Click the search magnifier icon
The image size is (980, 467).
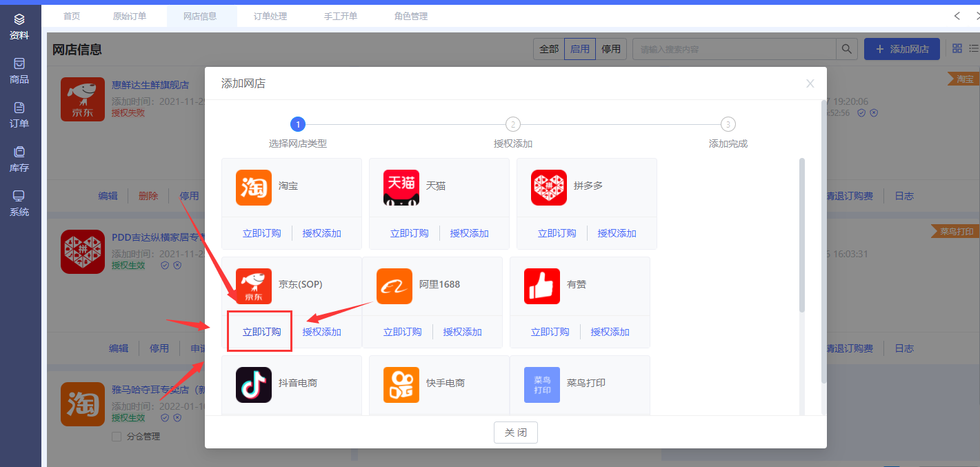[x=846, y=49]
